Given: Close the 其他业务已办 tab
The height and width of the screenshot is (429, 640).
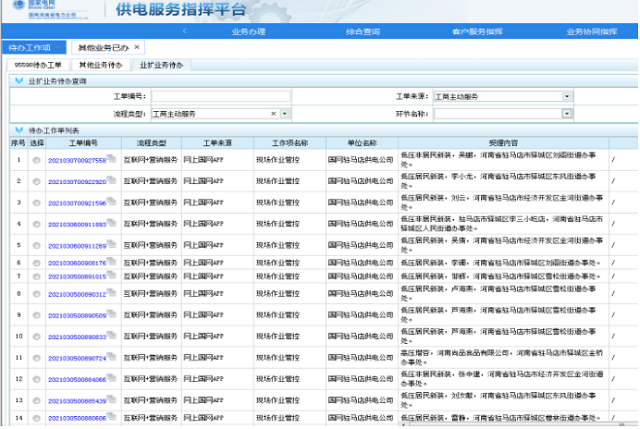Looking at the screenshot, I should pos(137,47).
